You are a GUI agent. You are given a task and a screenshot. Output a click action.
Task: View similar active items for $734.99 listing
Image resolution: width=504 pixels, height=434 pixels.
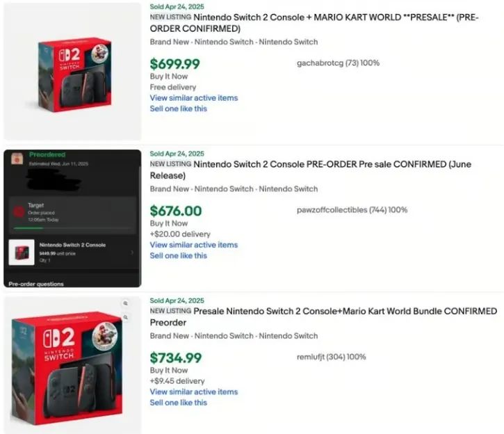click(x=194, y=392)
